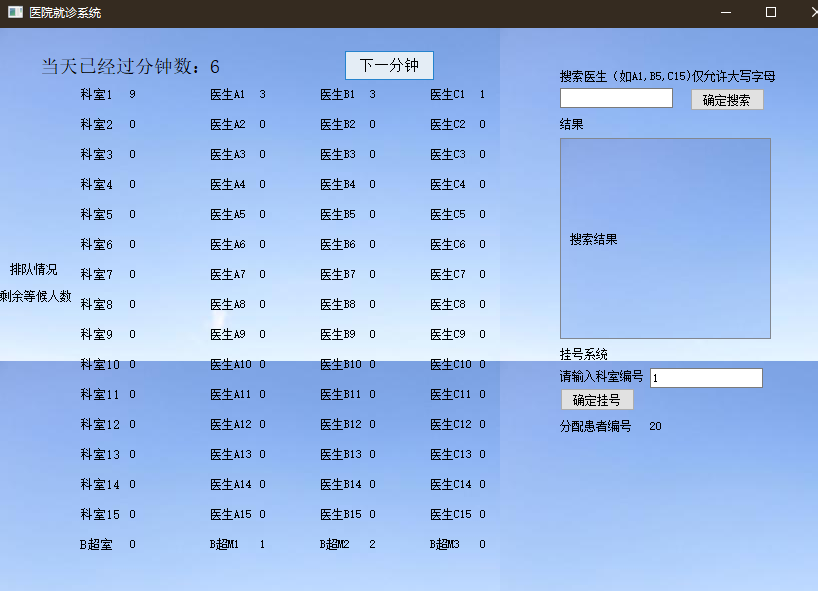The height and width of the screenshot is (591, 818).
Task: Click the 医生C12 label
Action: pyautogui.click(x=451, y=425)
